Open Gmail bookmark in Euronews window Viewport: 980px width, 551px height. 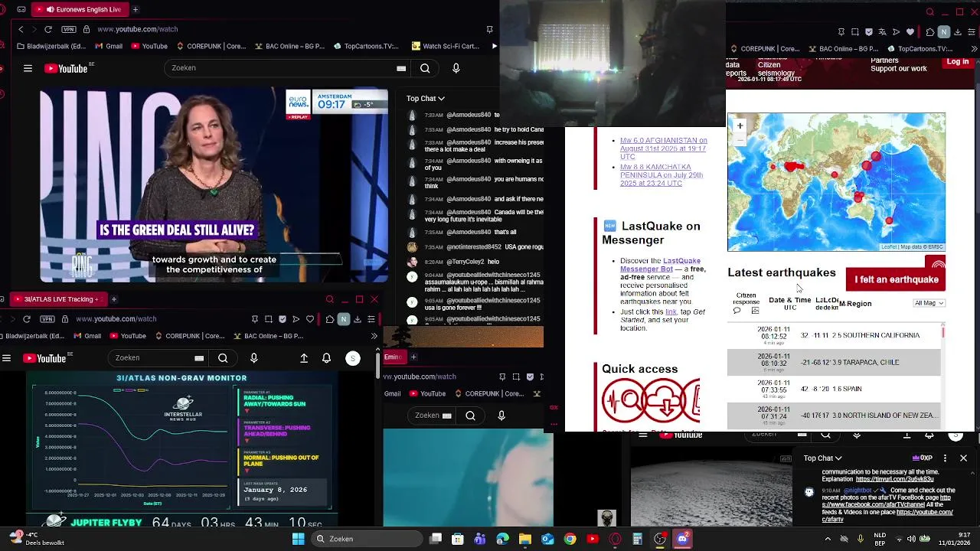pyautogui.click(x=108, y=46)
